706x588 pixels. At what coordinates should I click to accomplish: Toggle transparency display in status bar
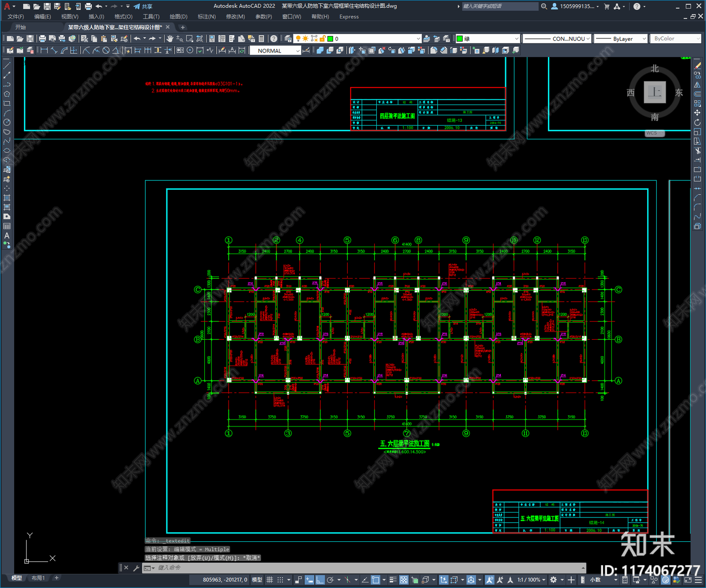404,580
